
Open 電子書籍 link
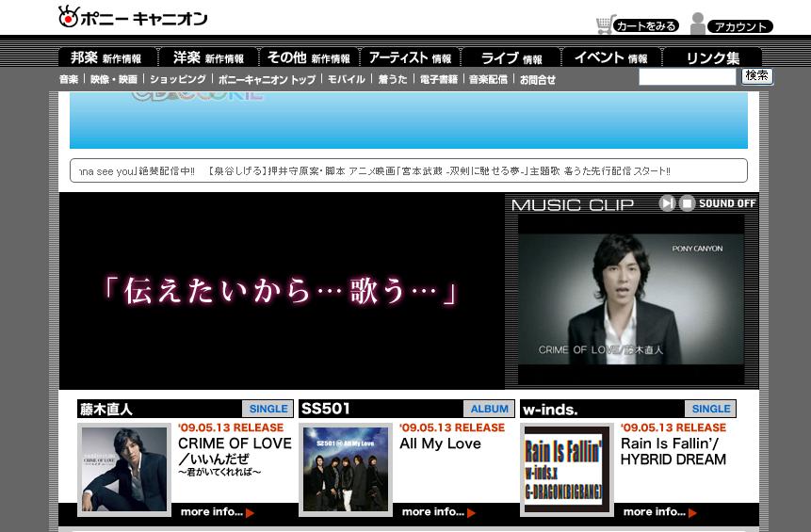(439, 79)
